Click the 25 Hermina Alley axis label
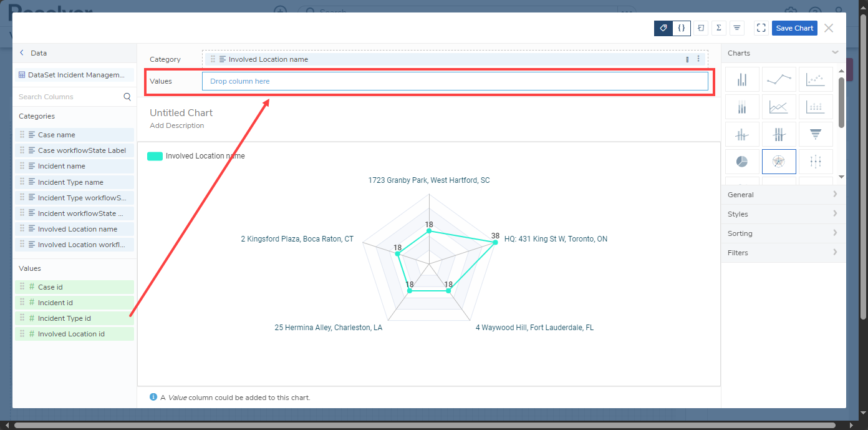 [329, 328]
